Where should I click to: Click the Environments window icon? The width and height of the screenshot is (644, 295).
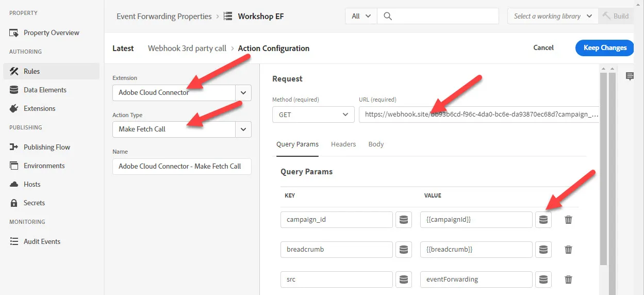point(14,166)
